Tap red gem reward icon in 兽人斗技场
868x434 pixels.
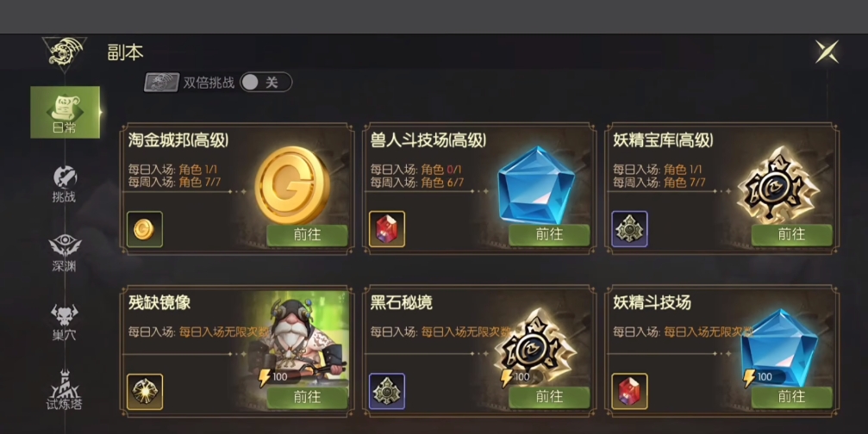click(387, 229)
